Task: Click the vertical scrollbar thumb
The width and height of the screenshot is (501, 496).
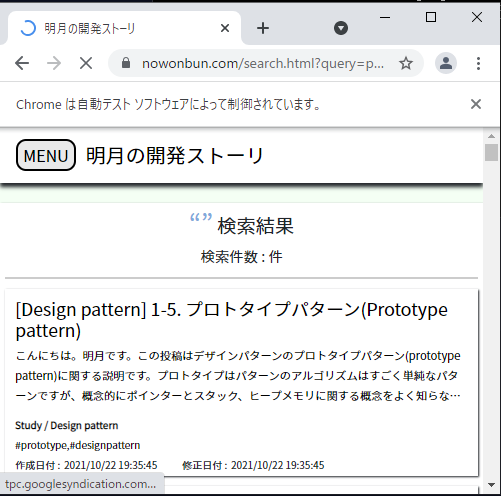Action: coord(491,153)
